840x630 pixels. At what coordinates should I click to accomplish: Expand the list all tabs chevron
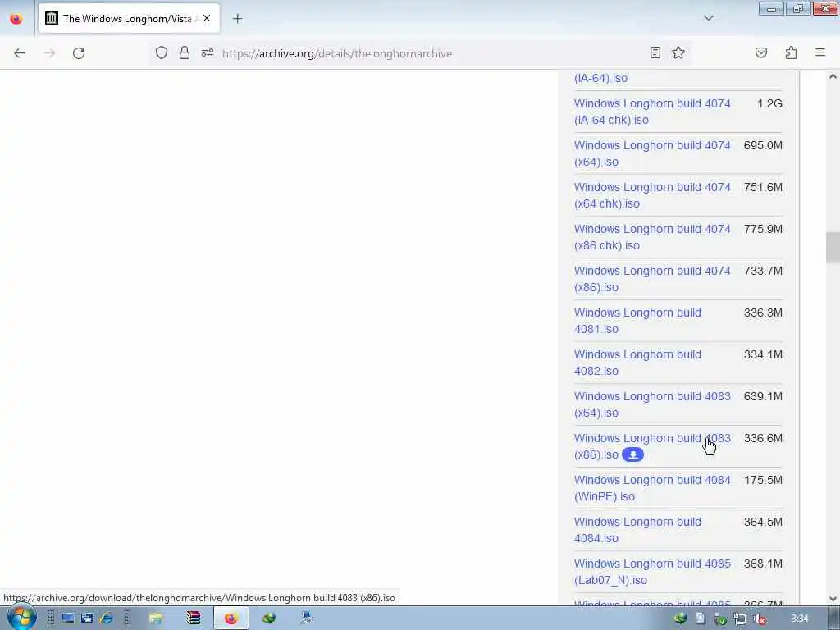coord(708,18)
